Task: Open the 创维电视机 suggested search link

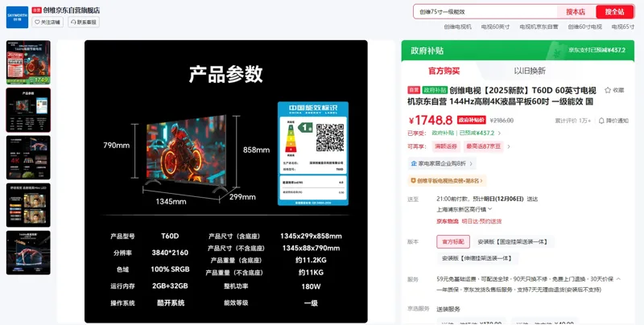Action: (457, 27)
